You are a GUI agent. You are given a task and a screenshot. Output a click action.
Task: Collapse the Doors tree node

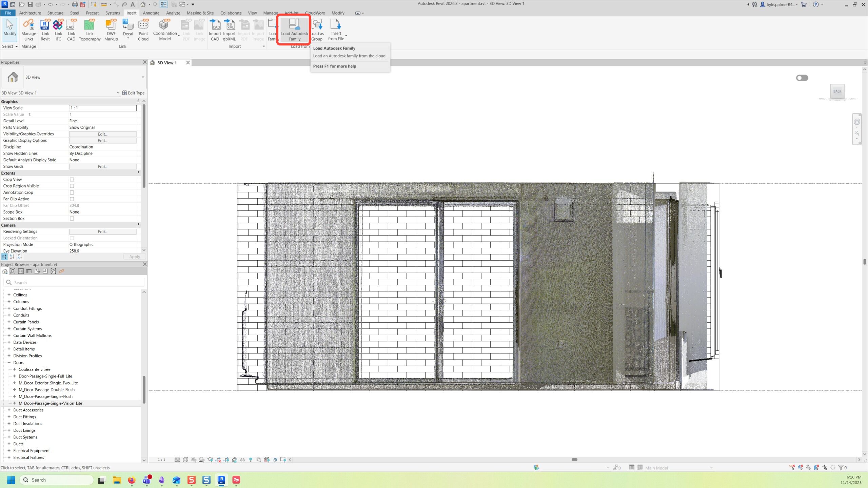tap(9, 363)
